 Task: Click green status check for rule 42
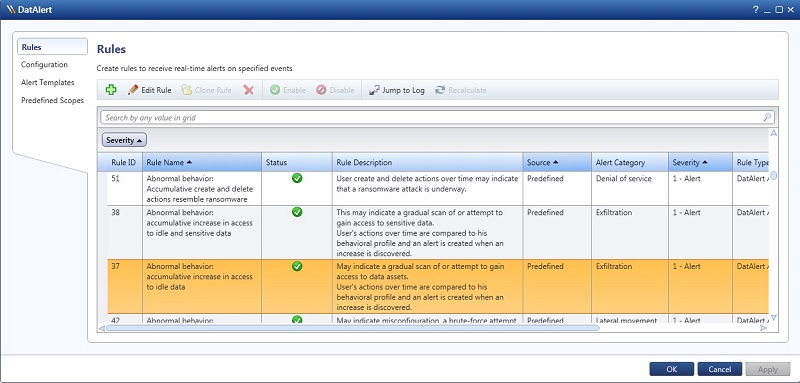[297, 319]
